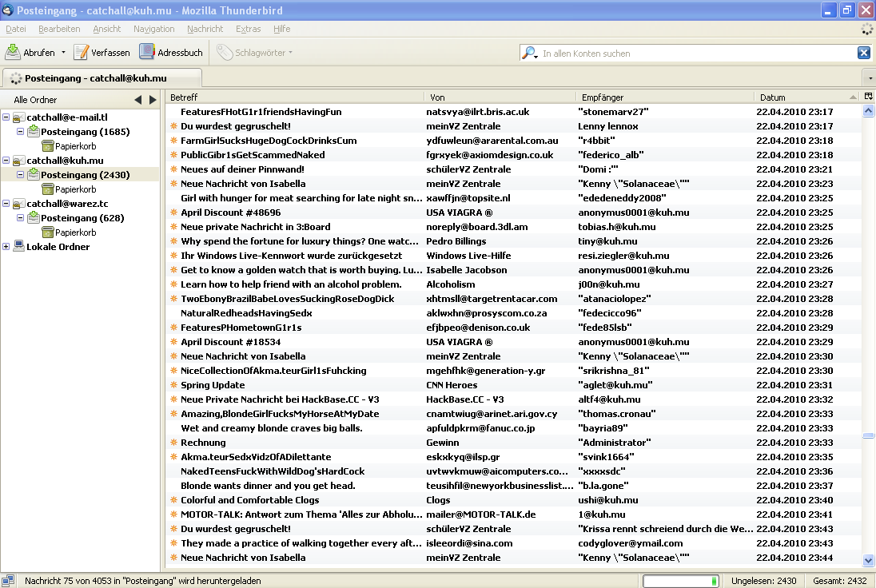Click the message list scrollbar thumb
The height and width of the screenshot is (588, 876).
pos(868,435)
